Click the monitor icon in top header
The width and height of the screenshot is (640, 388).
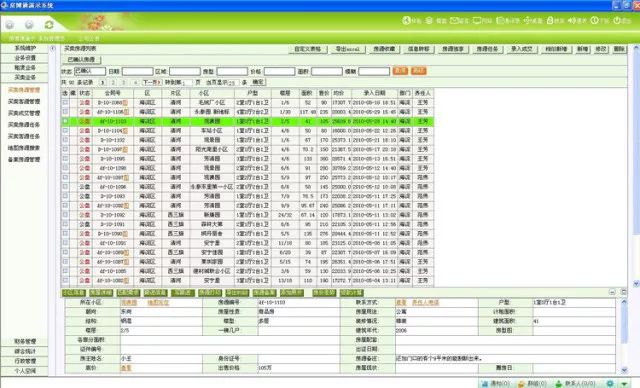477,20
